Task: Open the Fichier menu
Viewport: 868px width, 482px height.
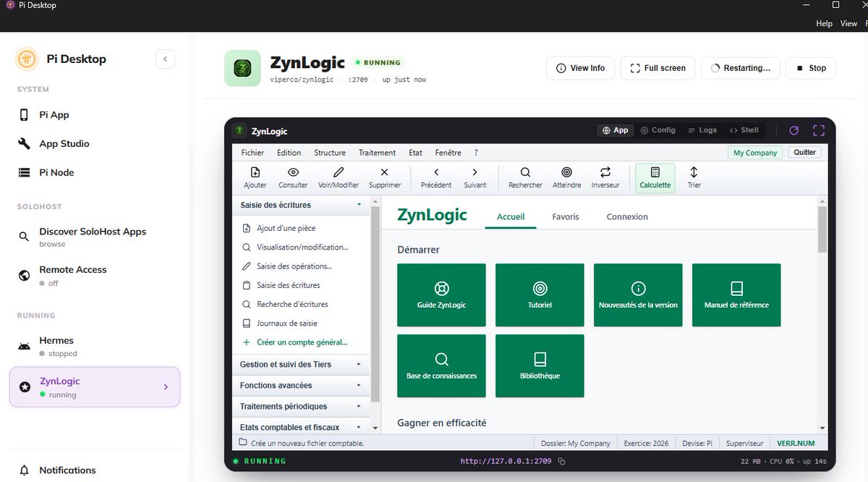Action: [x=252, y=153]
